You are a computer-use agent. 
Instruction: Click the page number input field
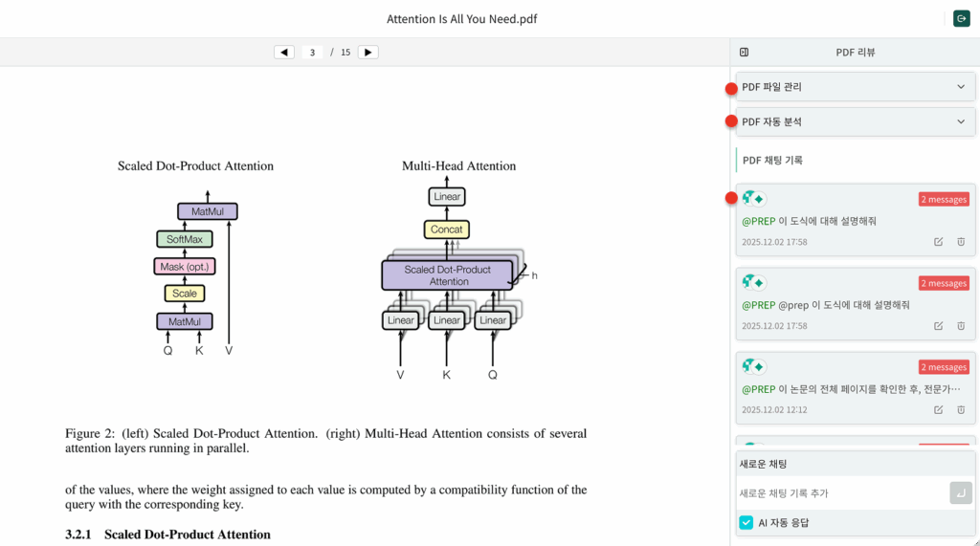click(313, 53)
